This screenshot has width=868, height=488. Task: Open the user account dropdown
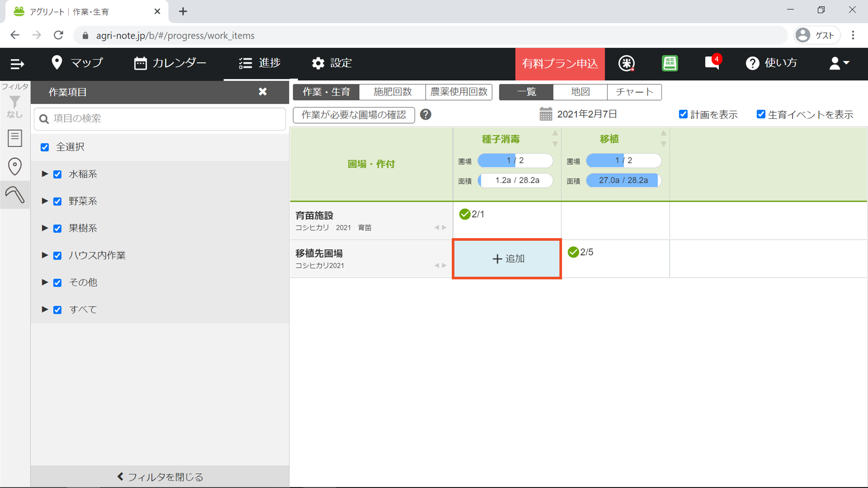pos(839,63)
